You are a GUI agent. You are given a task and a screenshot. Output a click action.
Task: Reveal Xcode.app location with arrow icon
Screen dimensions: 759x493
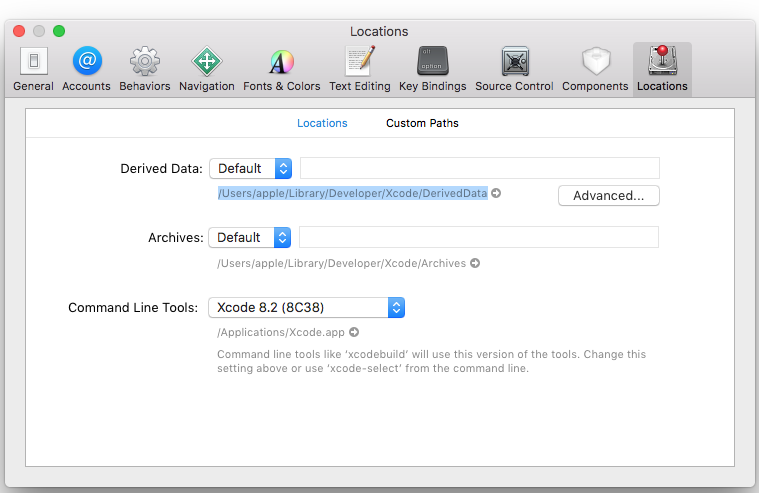(x=354, y=332)
